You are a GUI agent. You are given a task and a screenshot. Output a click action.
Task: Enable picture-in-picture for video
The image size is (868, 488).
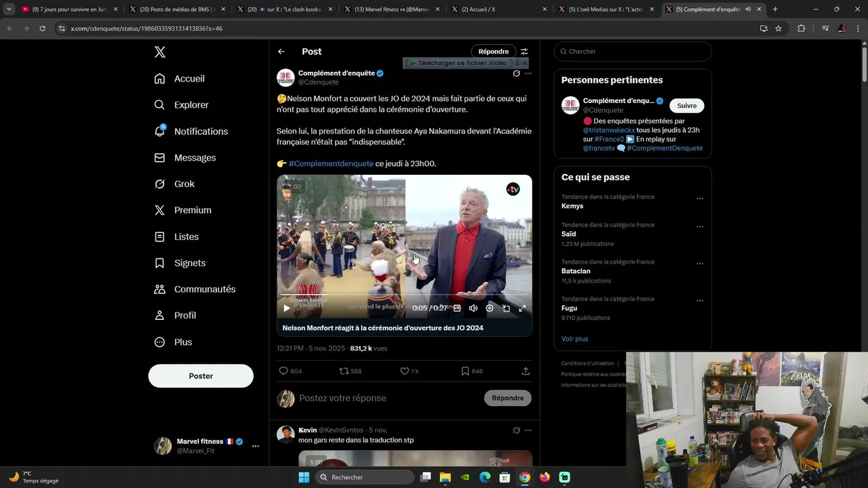pos(506,308)
